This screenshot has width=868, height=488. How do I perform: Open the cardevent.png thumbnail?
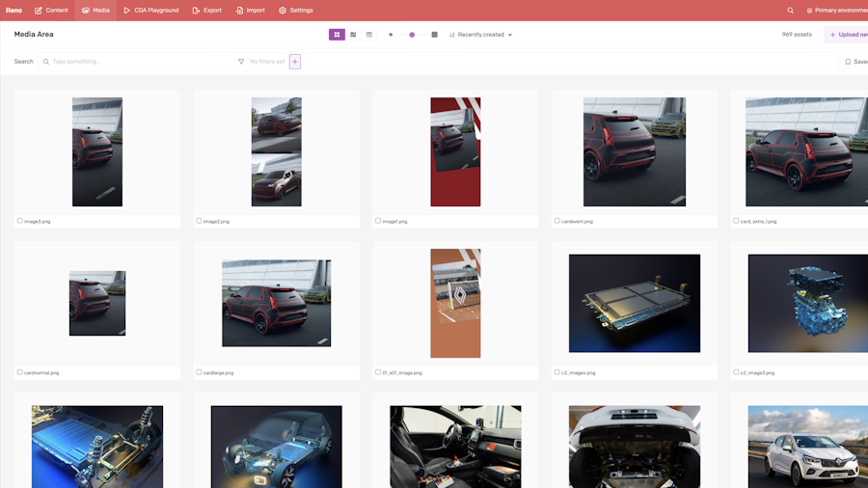[634, 151]
